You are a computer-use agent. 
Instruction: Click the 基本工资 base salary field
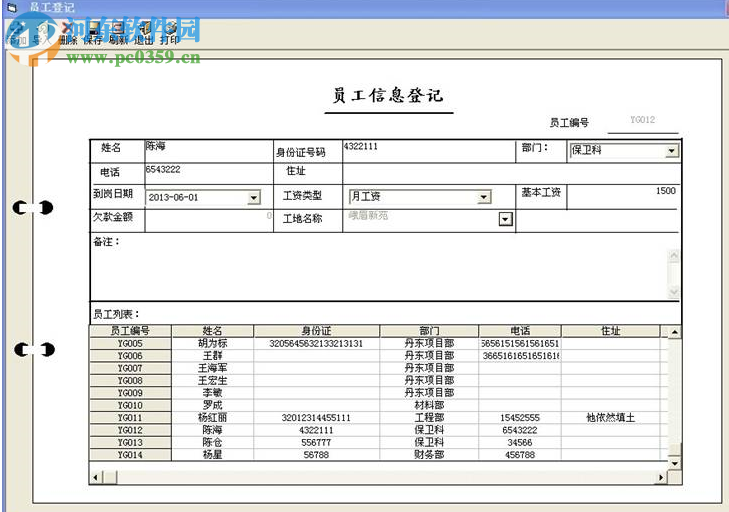(623, 197)
